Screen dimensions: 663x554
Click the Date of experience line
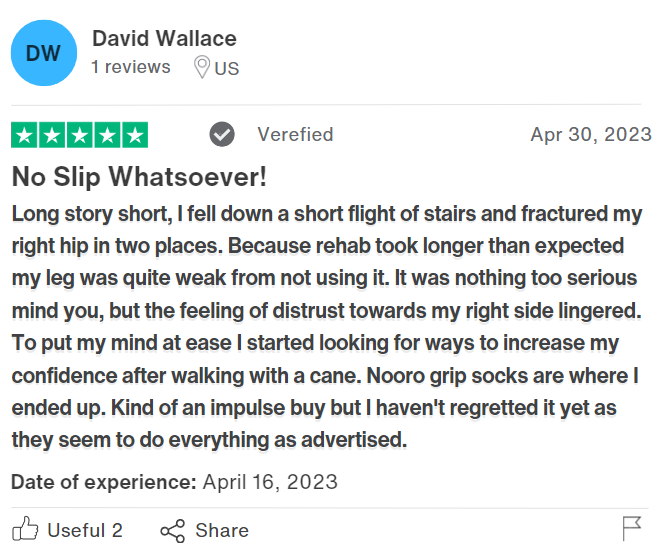pos(174,482)
